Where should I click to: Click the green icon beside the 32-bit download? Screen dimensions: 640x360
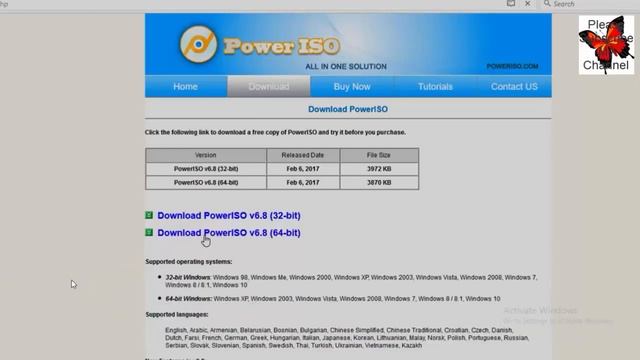tap(149, 215)
